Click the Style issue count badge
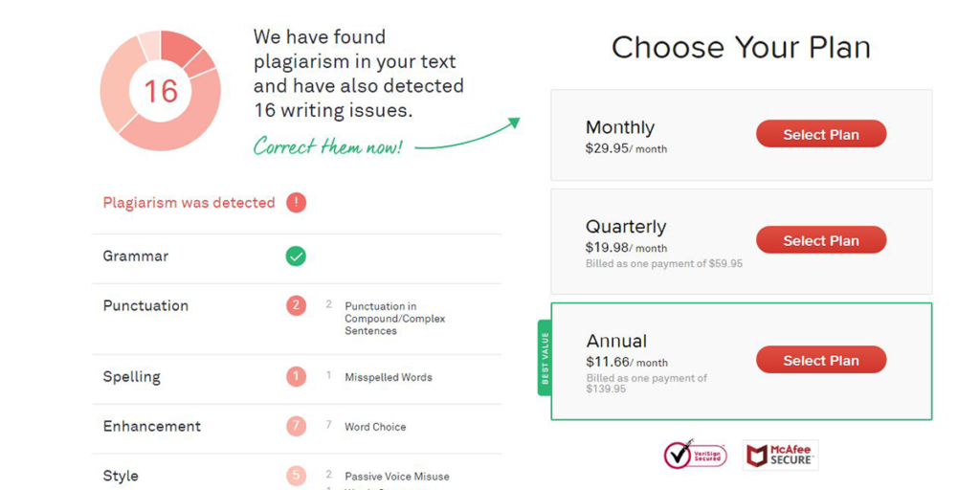This screenshot has height=490, width=980. tap(297, 476)
